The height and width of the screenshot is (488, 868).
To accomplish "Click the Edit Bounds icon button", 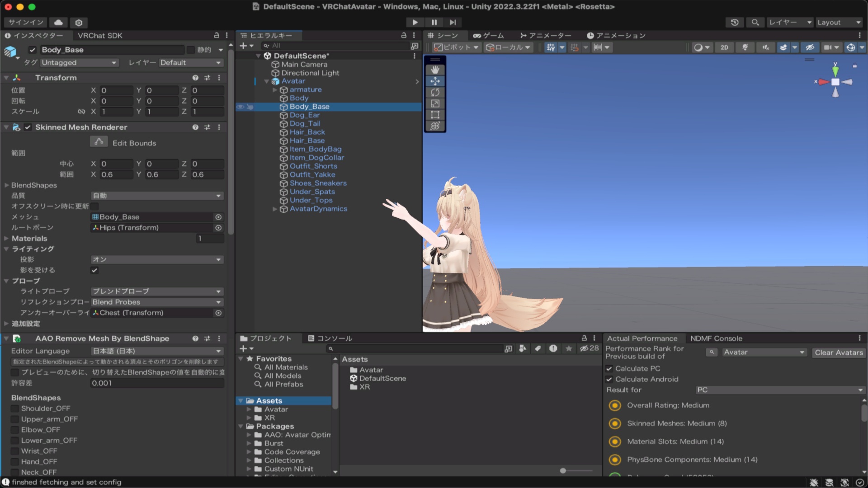I will (99, 142).
